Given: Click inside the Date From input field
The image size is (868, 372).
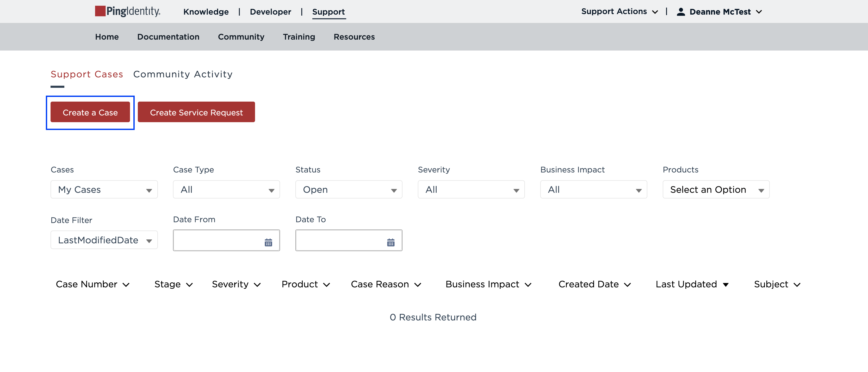Looking at the screenshot, I should click(219, 240).
